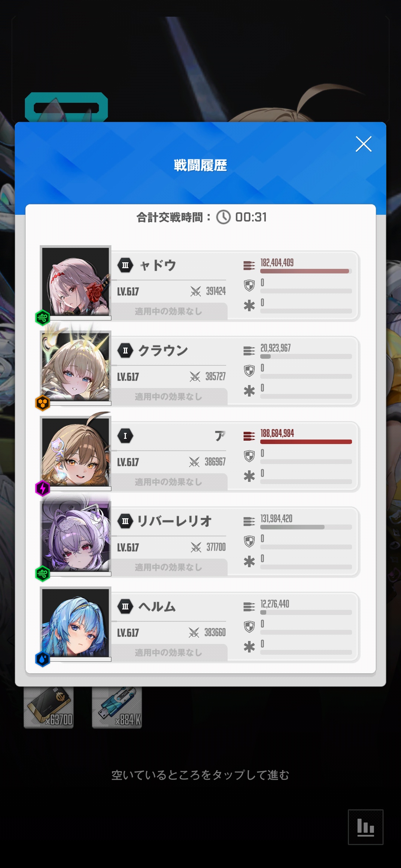Image resolution: width=401 pixels, height=868 pixels.
Task: Click ヤドウ damage bar 182,404,409
Action: pos(306,271)
